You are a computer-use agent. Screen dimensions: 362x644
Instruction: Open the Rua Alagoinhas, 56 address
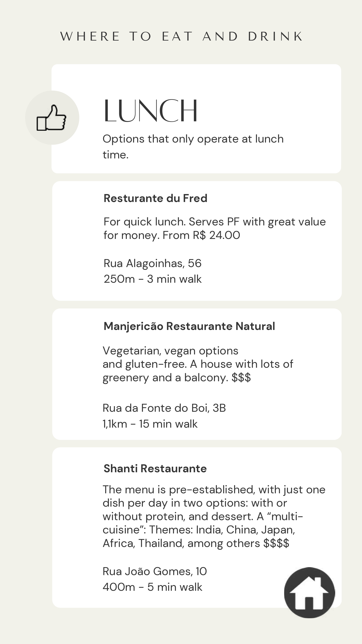coord(152,263)
